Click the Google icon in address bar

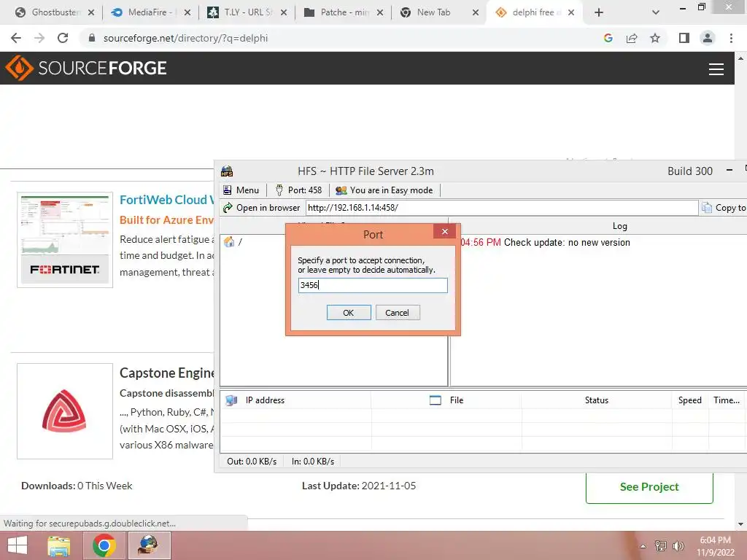[608, 38]
